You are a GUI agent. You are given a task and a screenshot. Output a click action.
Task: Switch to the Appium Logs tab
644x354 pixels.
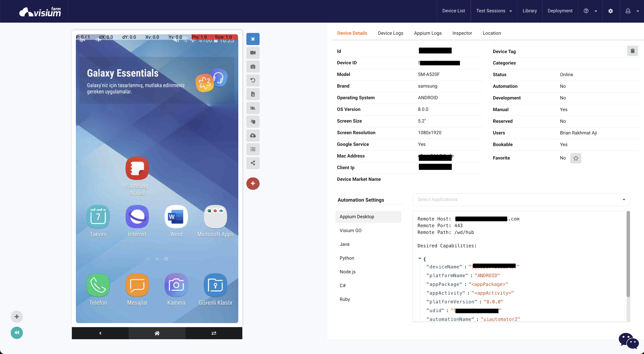point(427,33)
